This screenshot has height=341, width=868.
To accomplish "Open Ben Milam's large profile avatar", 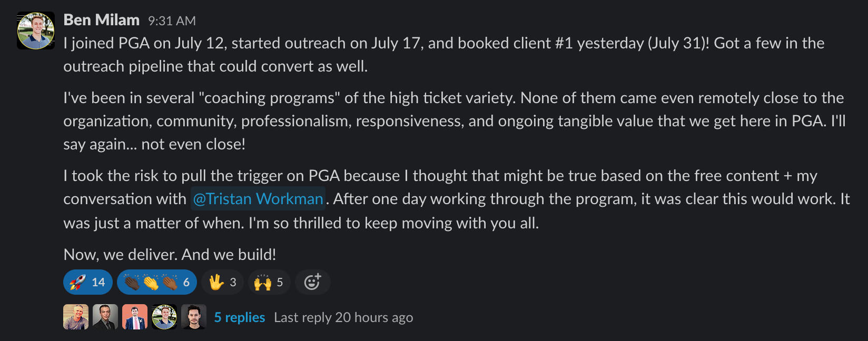I will pos(36,31).
